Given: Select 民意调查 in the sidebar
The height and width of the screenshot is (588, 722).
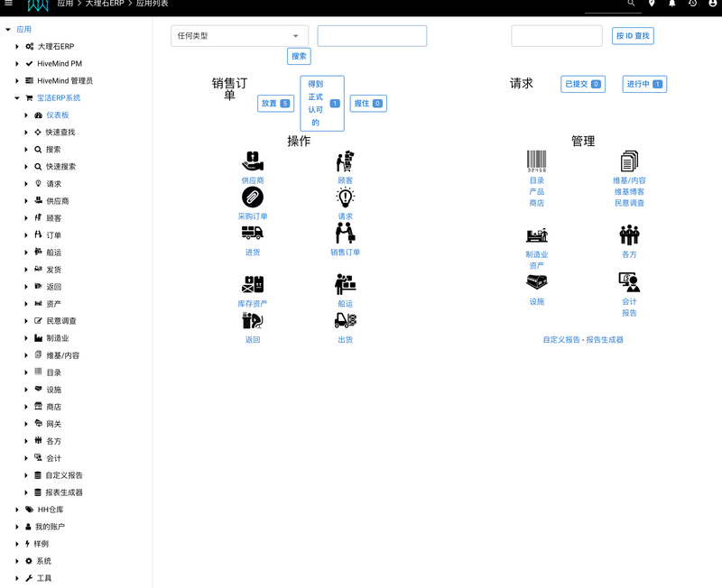Looking at the screenshot, I should pos(61,321).
